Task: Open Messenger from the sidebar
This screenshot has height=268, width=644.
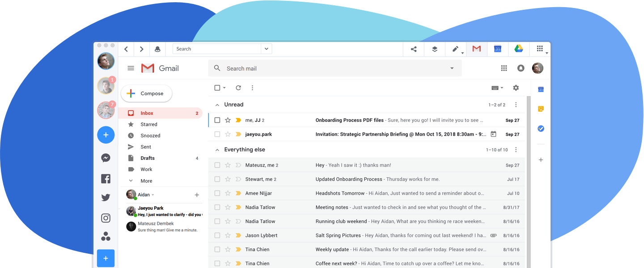Action: [106, 158]
